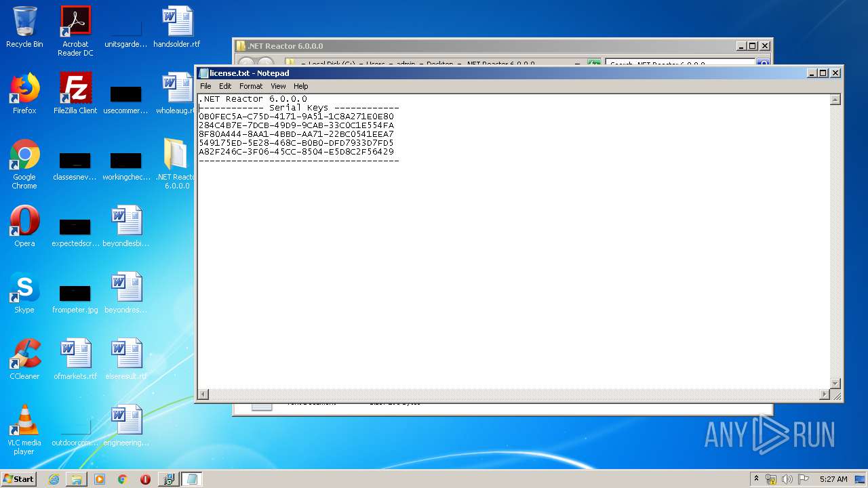Viewport: 868px width, 488px height.
Task: Launch Firefox from desktop shortcut
Action: pyautogui.click(x=24, y=94)
